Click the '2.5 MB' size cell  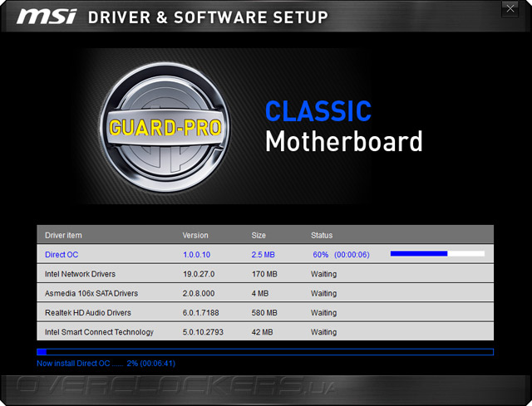click(263, 255)
